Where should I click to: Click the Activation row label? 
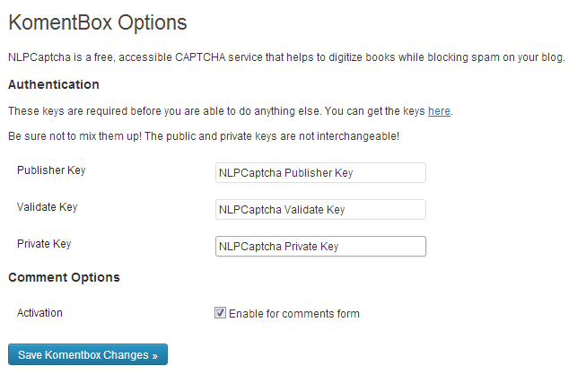39,313
